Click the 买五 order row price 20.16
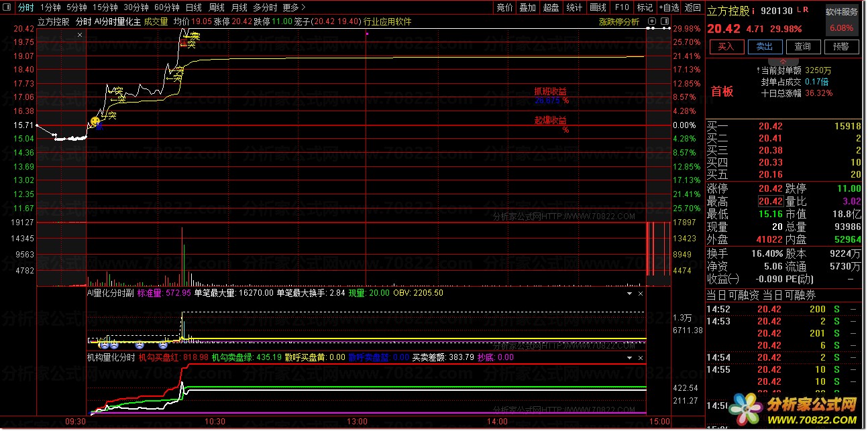The image size is (868, 431). 770,174
